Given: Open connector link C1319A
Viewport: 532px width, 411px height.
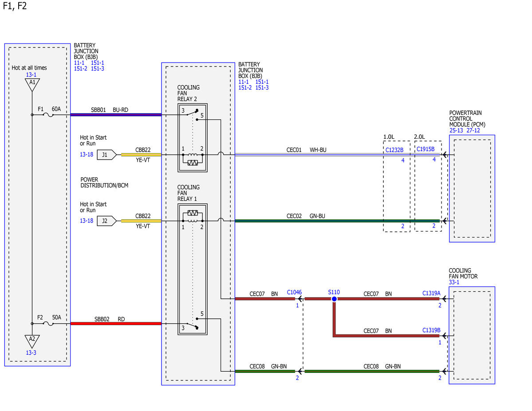Looking at the screenshot, I should point(431,293).
